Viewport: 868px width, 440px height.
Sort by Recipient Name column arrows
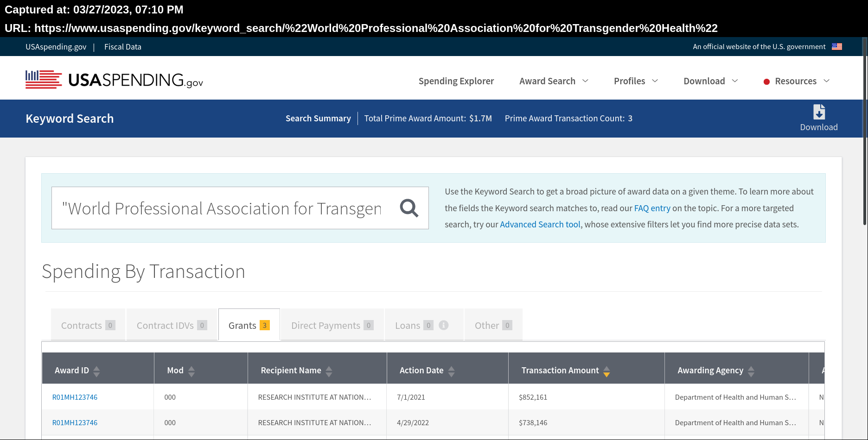329,371
